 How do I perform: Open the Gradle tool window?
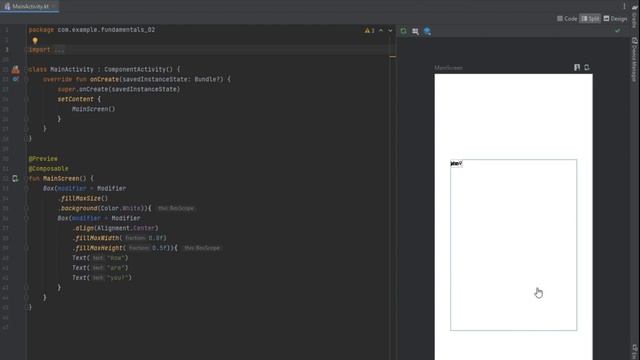point(634,16)
